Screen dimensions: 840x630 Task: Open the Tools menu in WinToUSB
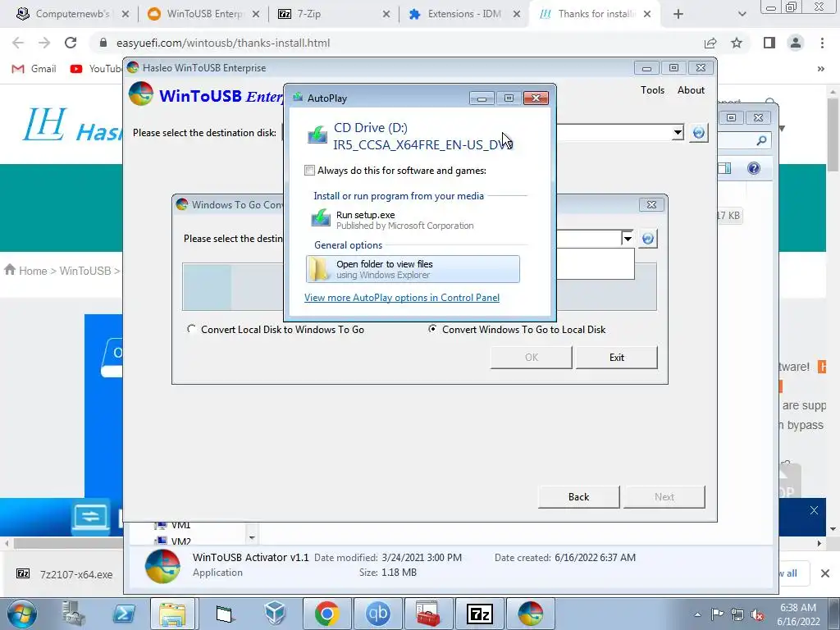pyautogui.click(x=652, y=90)
